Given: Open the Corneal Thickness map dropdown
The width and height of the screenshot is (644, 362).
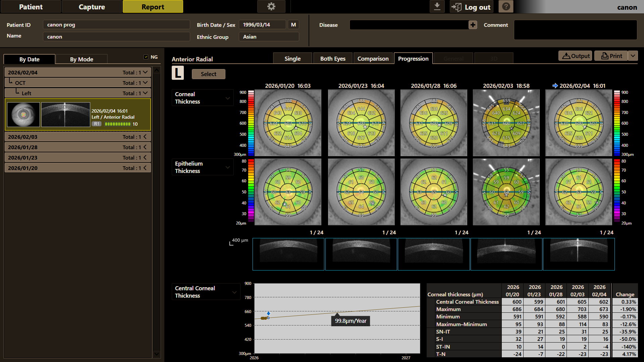Looking at the screenshot, I should coord(203,98).
